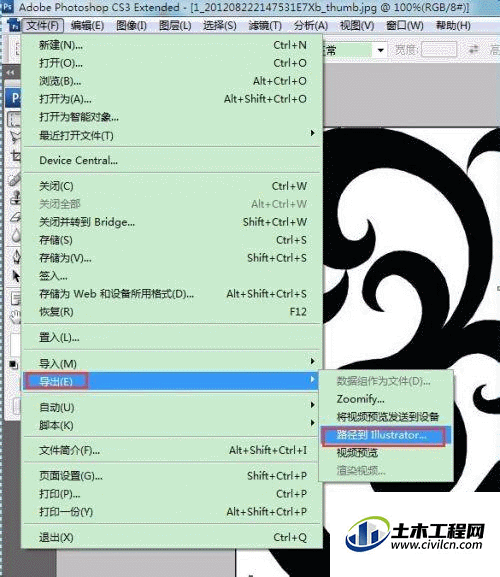
Task: Choose 视频预览 submenu item
Action: [x=386, y=453]
